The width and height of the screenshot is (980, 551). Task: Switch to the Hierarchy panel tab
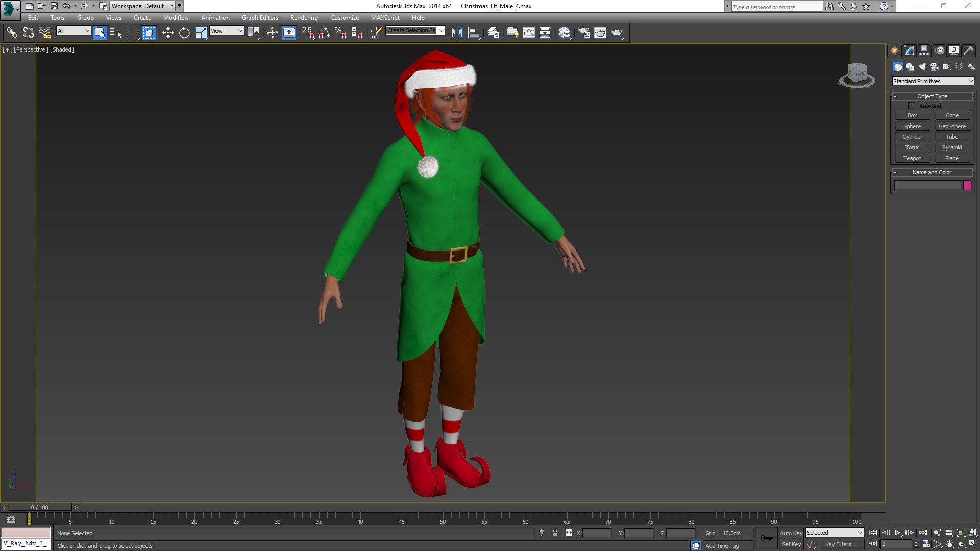point(924,51)
